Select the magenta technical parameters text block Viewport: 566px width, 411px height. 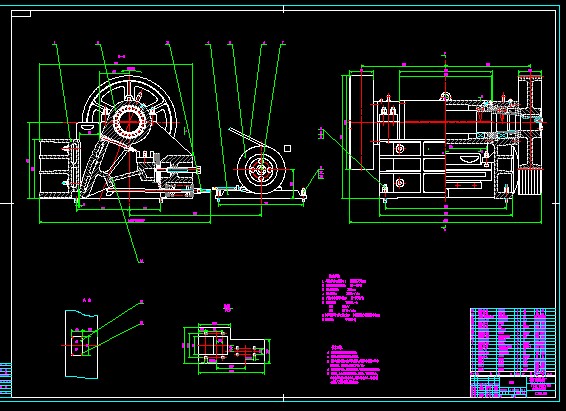[x=350, y=298]
